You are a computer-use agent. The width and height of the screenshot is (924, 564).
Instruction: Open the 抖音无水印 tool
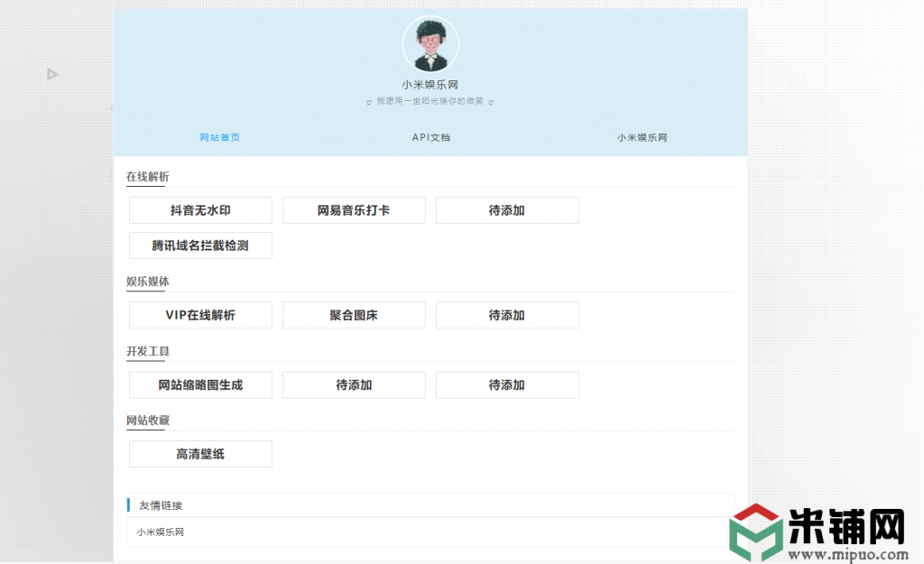click(200, 210)
